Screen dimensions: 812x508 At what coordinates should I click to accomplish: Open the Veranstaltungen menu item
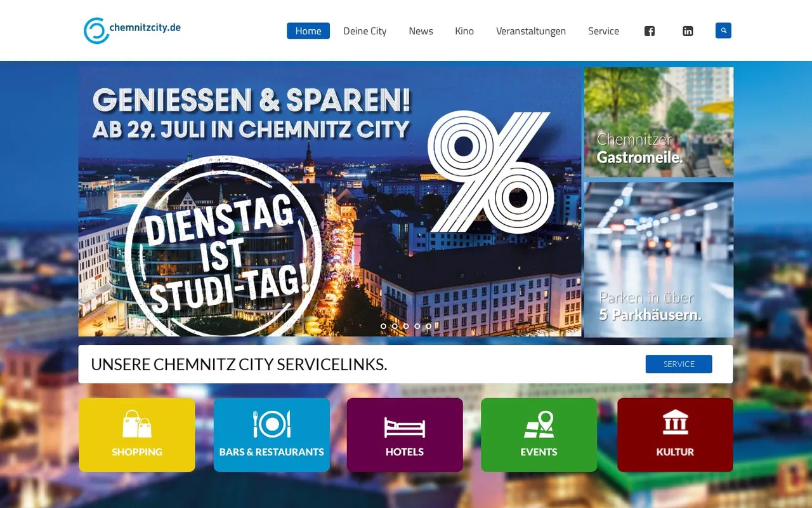point(531,31)
